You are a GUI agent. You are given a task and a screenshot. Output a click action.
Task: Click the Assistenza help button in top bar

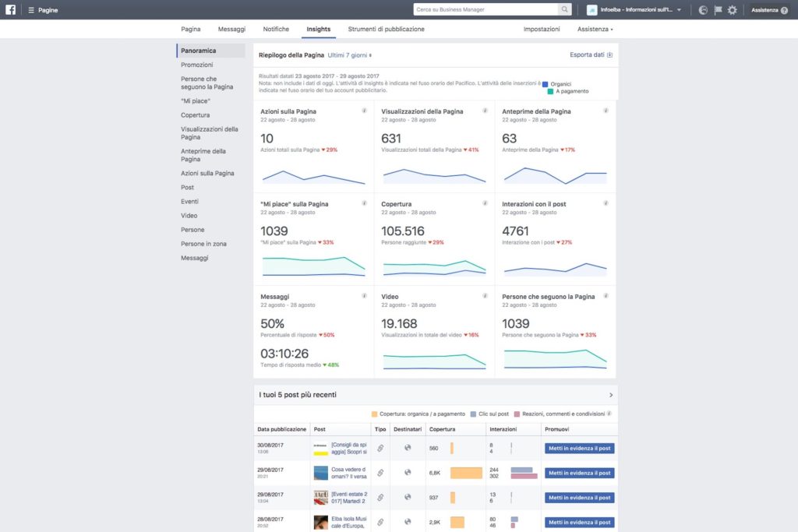(x=769, y=10)
